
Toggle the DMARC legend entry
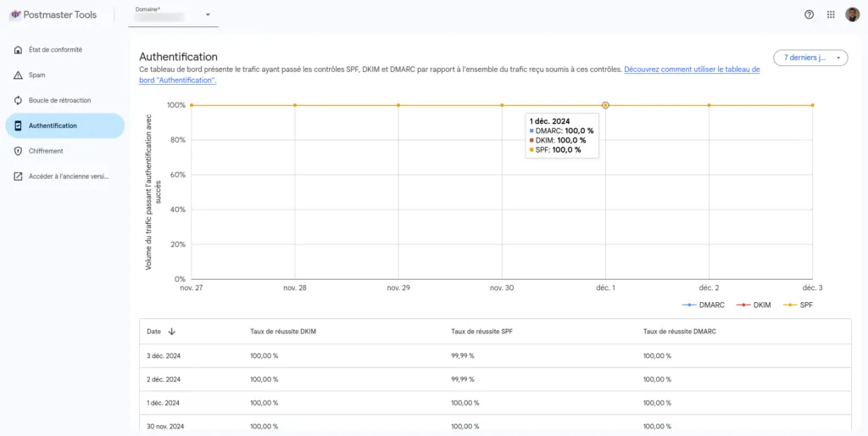pyautogui.click(x=703, y=305)
